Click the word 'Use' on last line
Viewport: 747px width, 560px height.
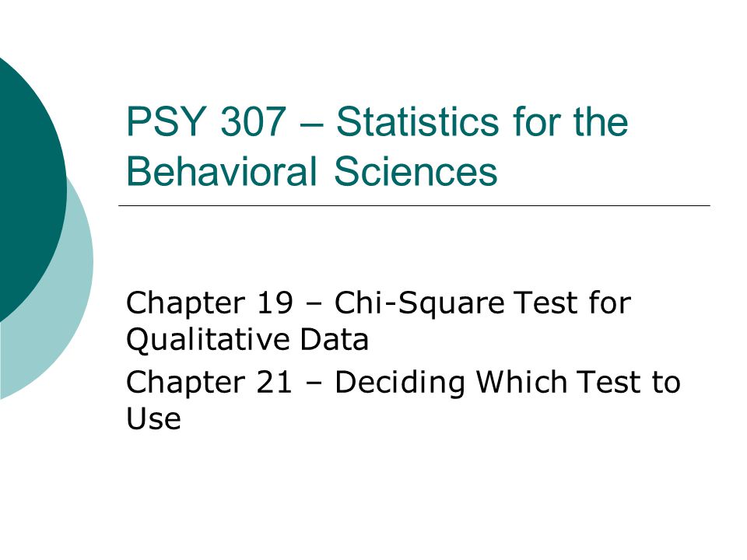(153, 419)
